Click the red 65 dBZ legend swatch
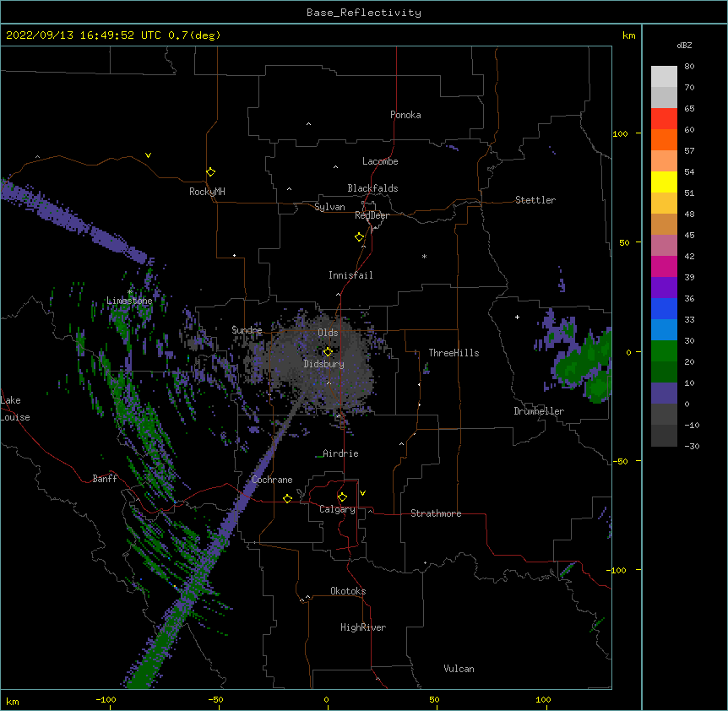728x711 pixels. [x=664, y=118]
